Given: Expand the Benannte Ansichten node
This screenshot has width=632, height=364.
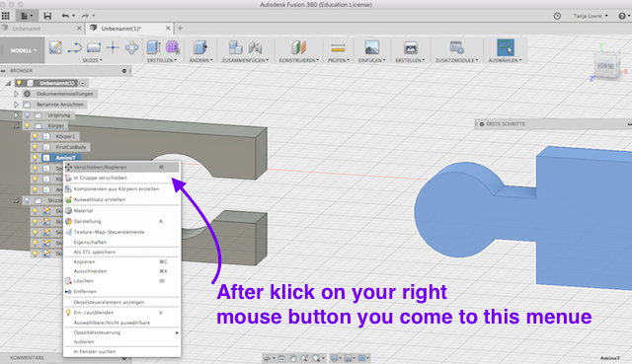Looking at the screenshot, I should (x=16, y=105).
